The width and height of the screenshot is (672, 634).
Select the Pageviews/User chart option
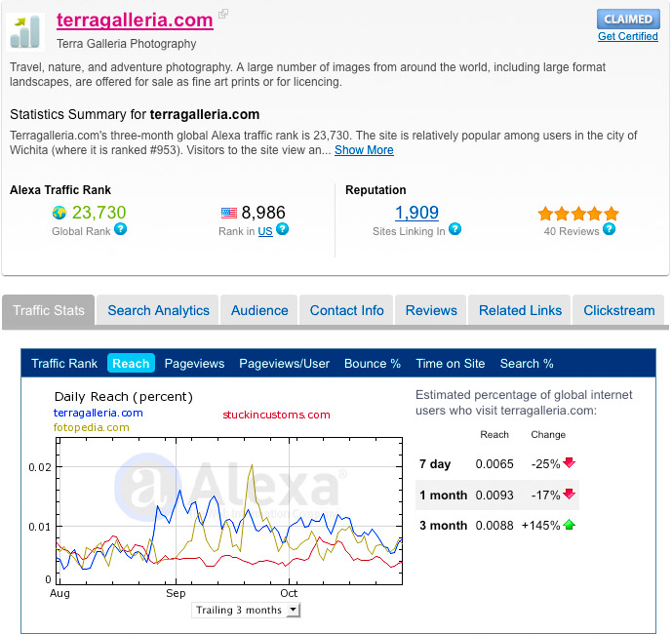284,364
